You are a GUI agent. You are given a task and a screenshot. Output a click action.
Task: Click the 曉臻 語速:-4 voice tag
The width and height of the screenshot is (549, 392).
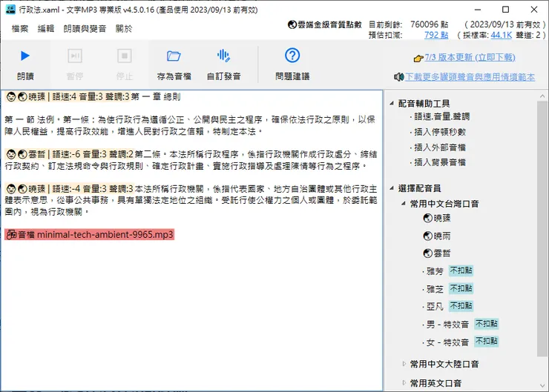[69, 189]
